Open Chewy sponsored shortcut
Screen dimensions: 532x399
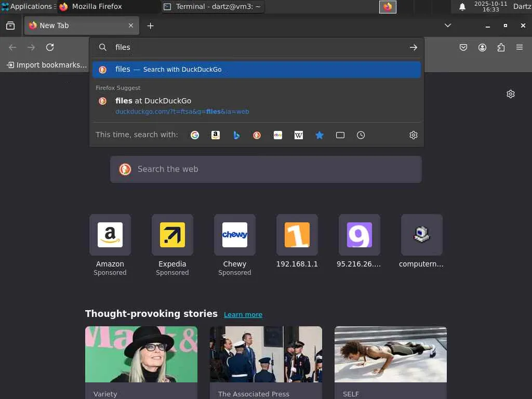(235, 245)
